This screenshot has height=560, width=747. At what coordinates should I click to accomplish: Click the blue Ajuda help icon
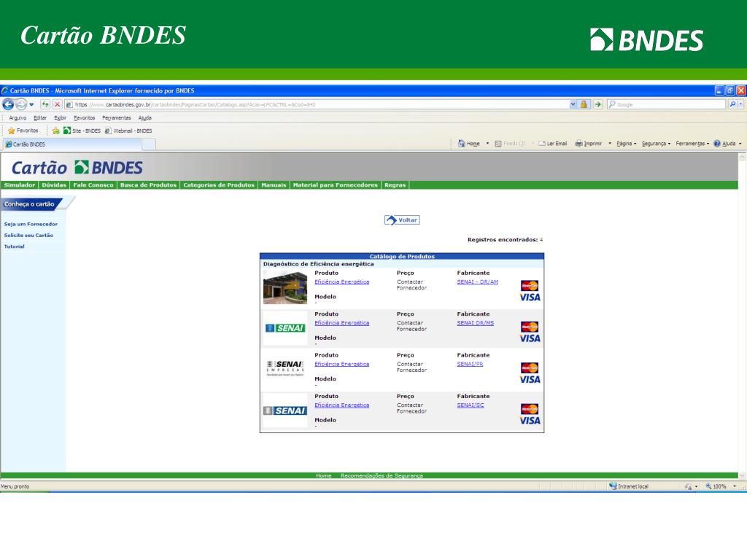716,144
